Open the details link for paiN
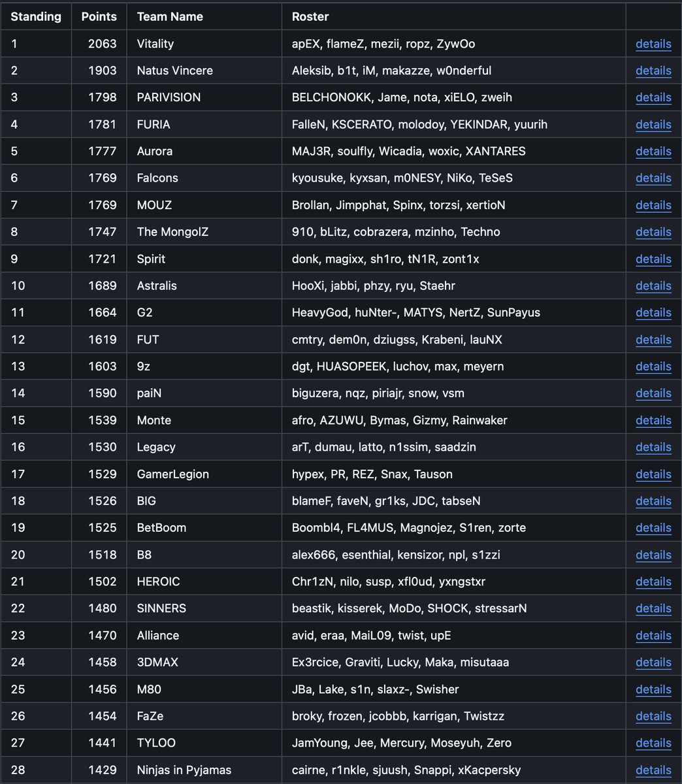Image resolution: width=682 pixels, height=784 pixels. pos(653,393)
